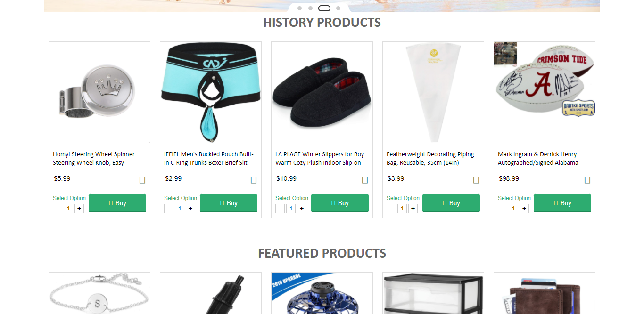Viewport: 644px width, 314px height.
Task: Increase quantity of Featherweight Decorating Piping Bag
Action: point(413,209)
